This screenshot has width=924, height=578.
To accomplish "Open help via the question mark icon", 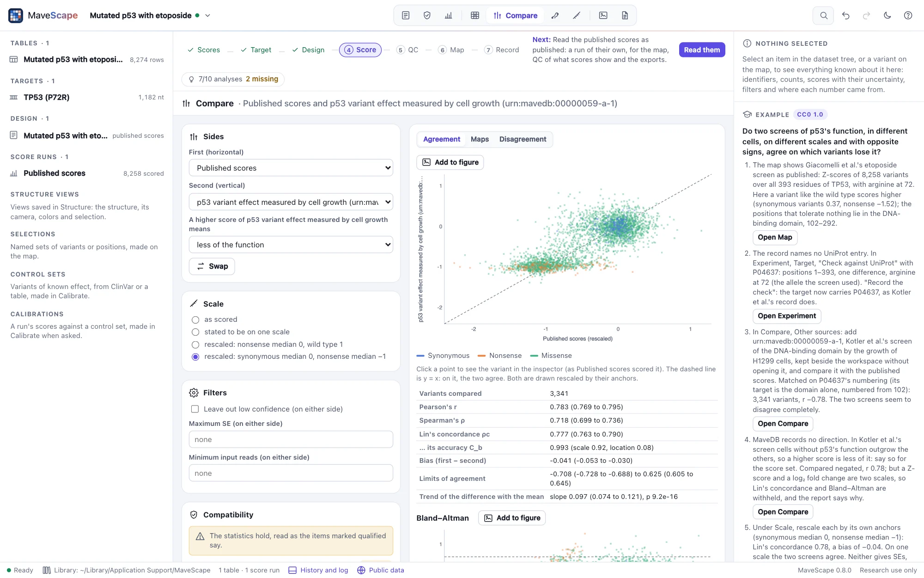I will [908, 15].
